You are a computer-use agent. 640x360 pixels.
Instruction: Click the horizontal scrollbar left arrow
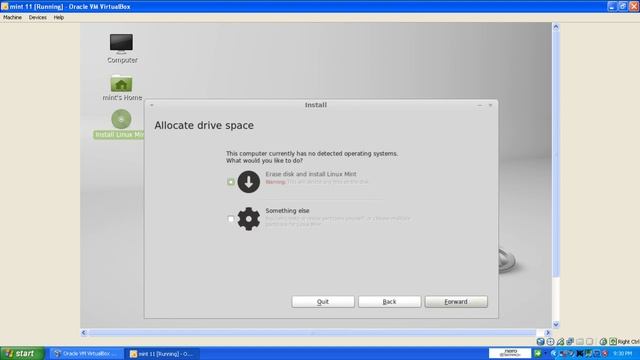point(84,333)
